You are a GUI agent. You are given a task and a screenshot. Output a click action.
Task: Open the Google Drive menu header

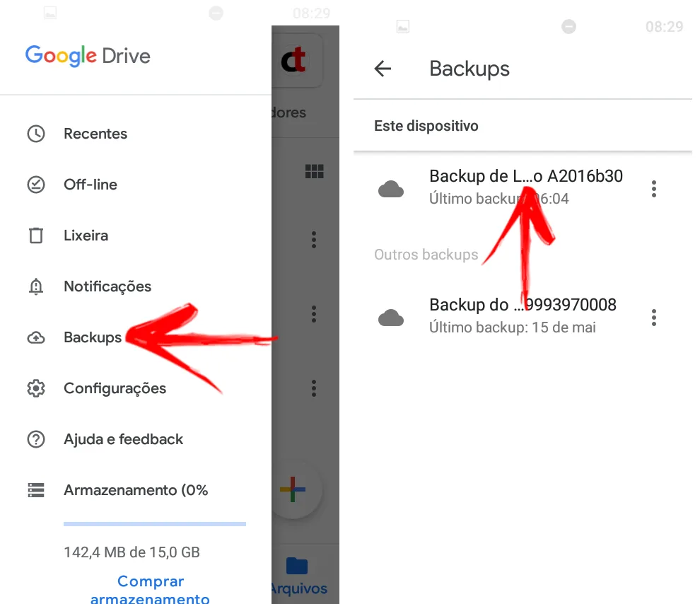(x=87, y=56)
